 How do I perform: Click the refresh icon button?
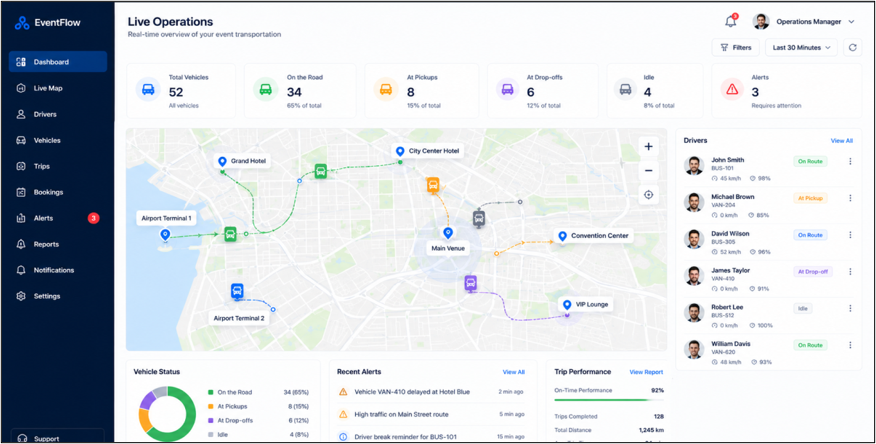tap(853, 47)
